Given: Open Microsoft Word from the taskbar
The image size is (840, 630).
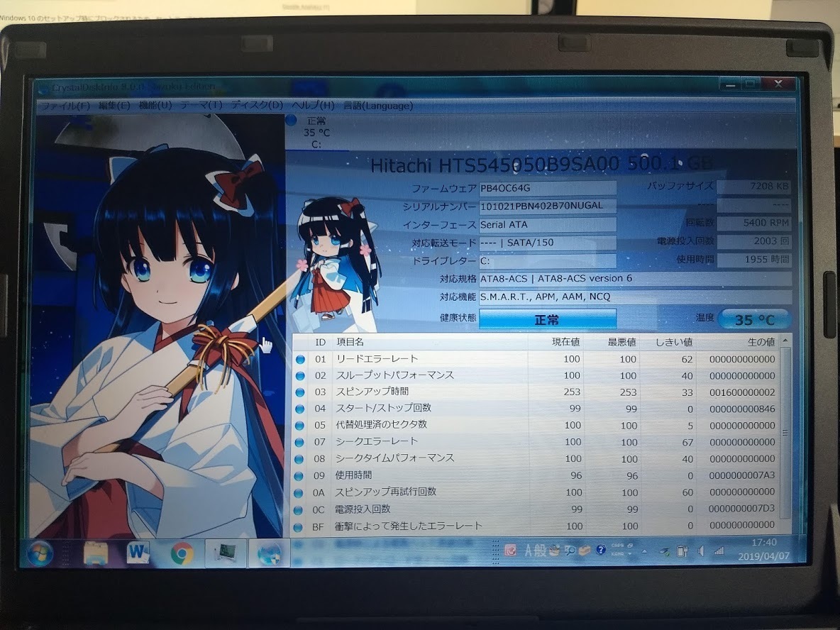Looking at the screenshot, I should pyautogui.click(x=138, y=553).
